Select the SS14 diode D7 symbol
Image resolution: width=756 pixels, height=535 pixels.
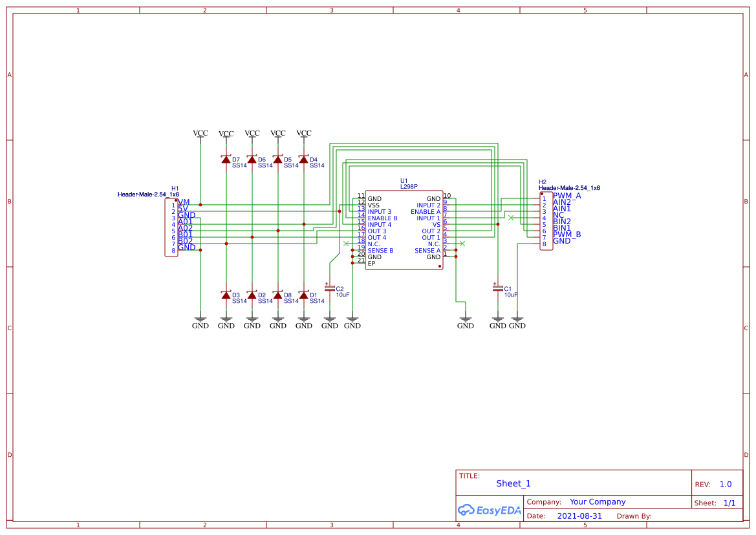pyautogui.click(x=226, y=159)
